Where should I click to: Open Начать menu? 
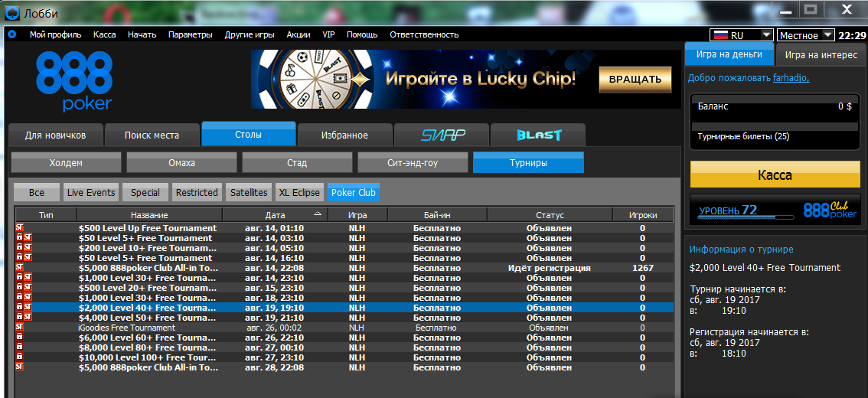142,34
